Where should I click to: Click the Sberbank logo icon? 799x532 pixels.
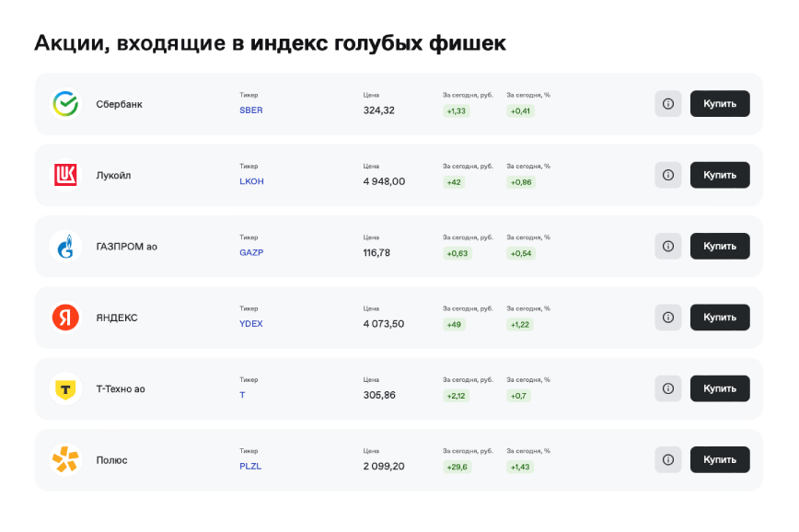pyautogui.click(x=65, y=104)
